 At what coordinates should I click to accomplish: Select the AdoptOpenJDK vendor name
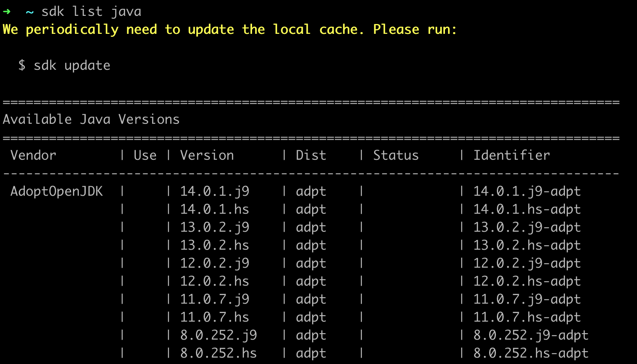pos(57,191)
